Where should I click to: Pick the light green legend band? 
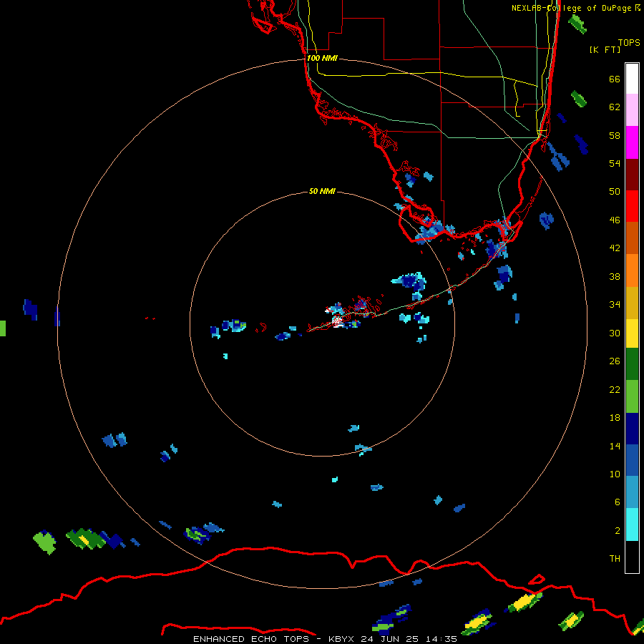point(632,396)
